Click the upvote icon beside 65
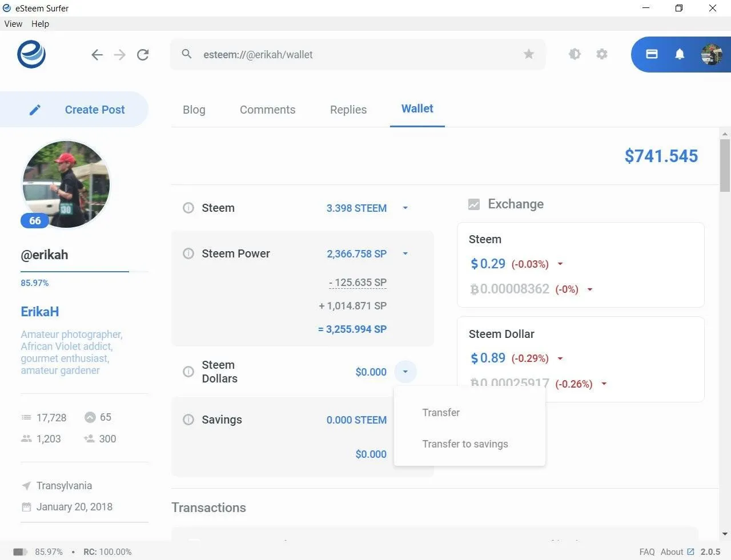731x560 pixels. pyautogui.click(x=90, y=417)
